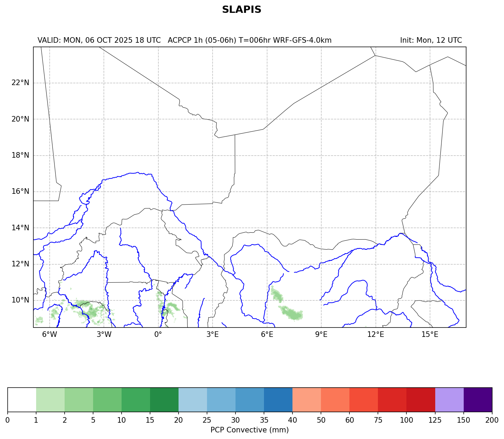Screen dimensions: 504x439
Task: Pick the lightest green 1–2 mm swatch
Action: 50,400
